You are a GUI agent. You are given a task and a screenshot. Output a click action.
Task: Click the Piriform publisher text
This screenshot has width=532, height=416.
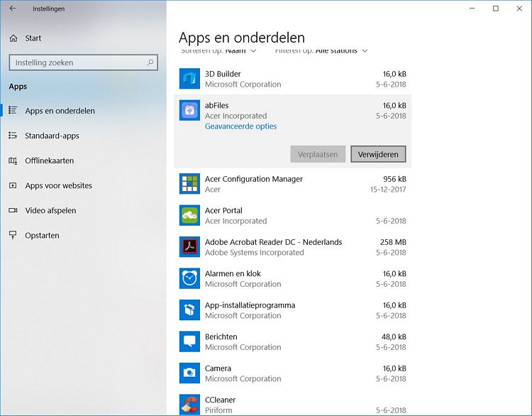click(x=218, y=410)
